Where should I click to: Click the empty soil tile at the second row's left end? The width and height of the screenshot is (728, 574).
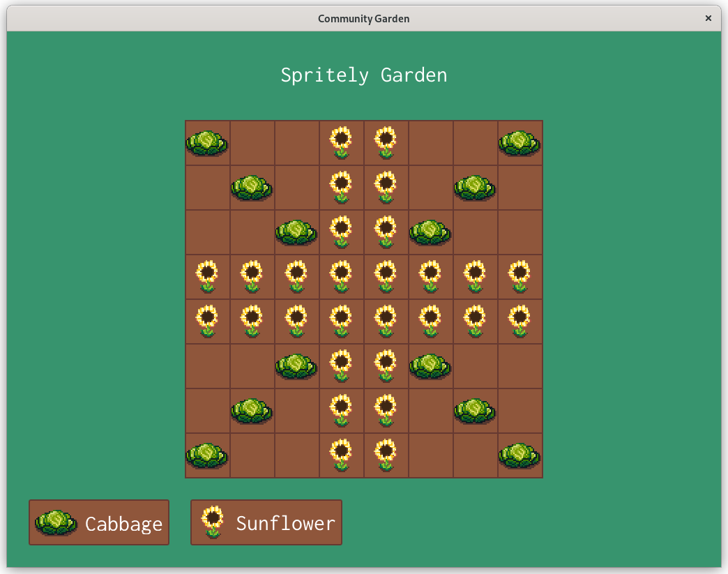207,188
